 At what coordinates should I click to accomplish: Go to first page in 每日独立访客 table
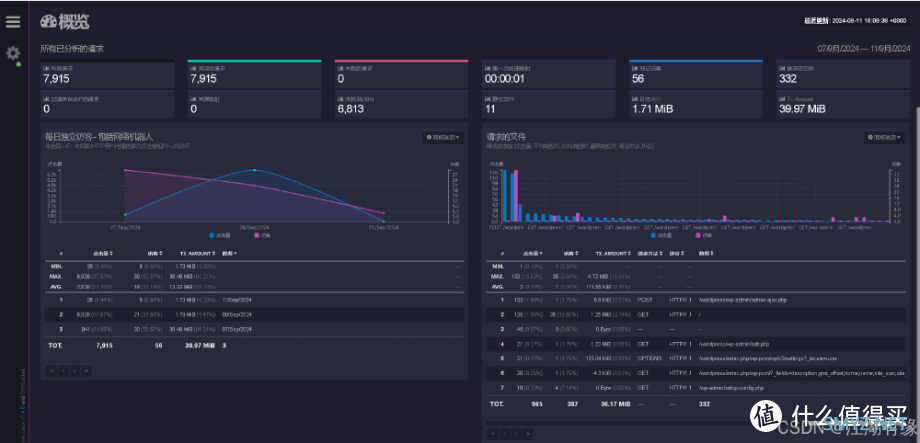coord(52,370)
